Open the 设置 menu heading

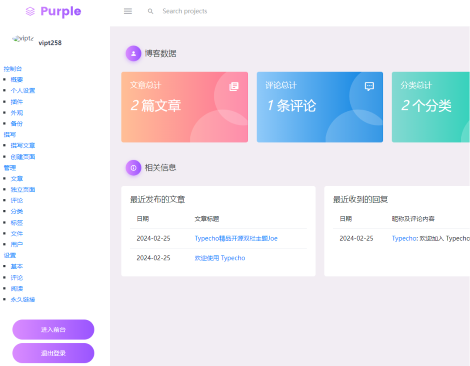pos(10,255)
